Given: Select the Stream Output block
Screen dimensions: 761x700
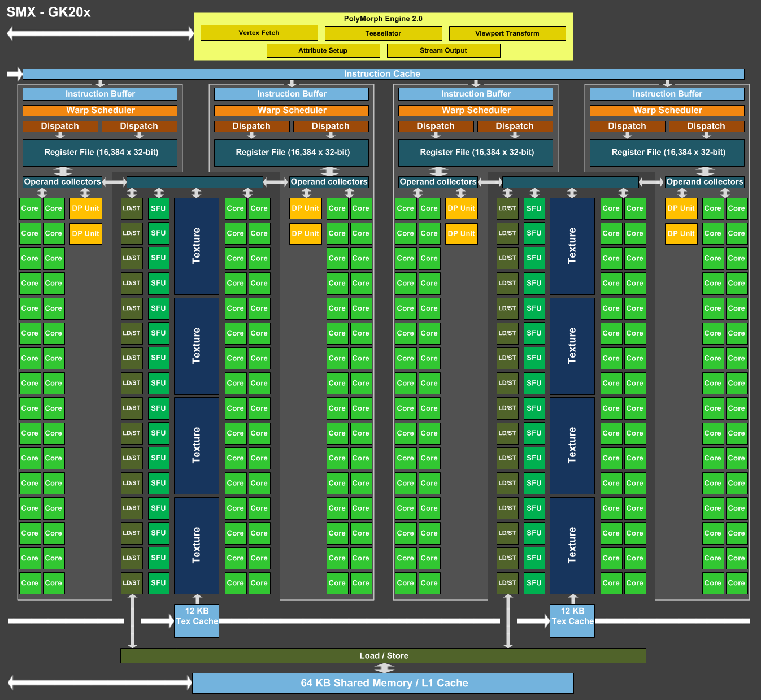Looking at the screenshot, I should [443, 50].
